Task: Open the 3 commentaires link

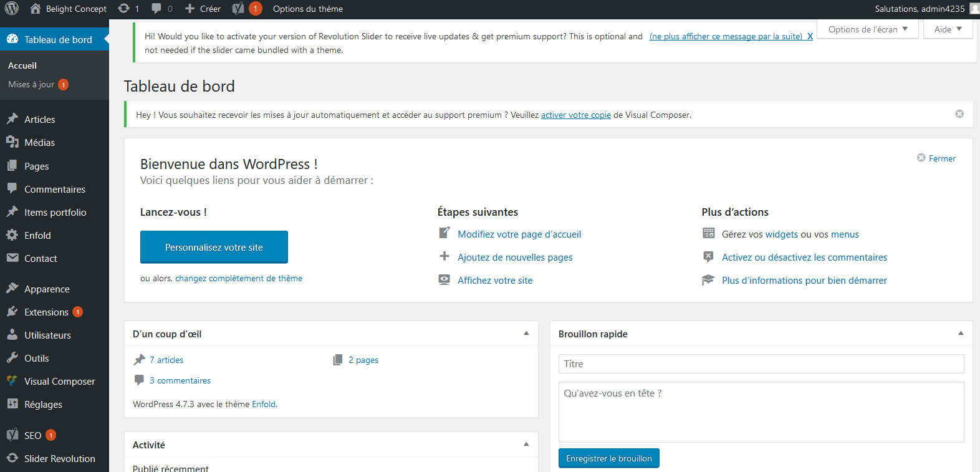Action: (180, 380)
